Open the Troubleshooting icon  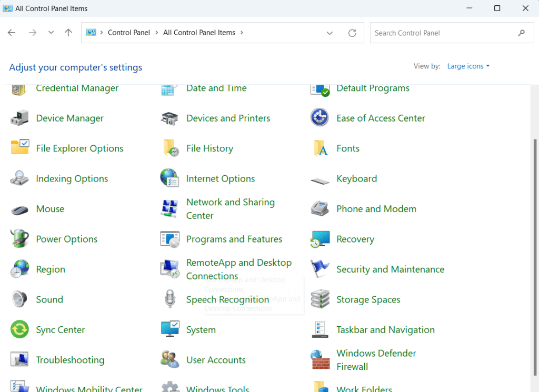pos(19,359)
